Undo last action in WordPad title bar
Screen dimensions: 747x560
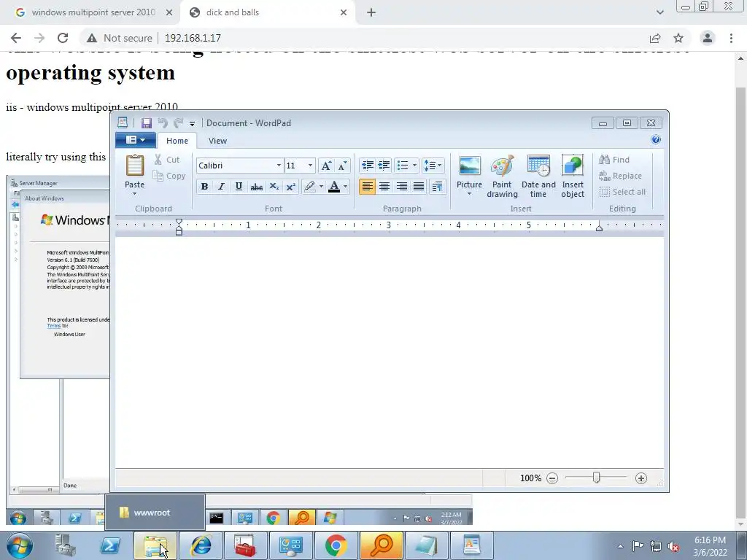pyautogui.click(x=163, y=123)
